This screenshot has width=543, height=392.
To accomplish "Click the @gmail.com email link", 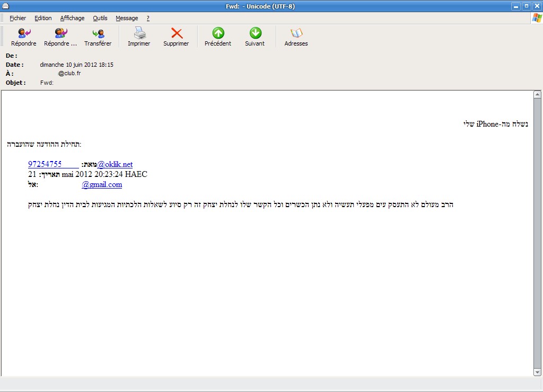I will [102, 184].
